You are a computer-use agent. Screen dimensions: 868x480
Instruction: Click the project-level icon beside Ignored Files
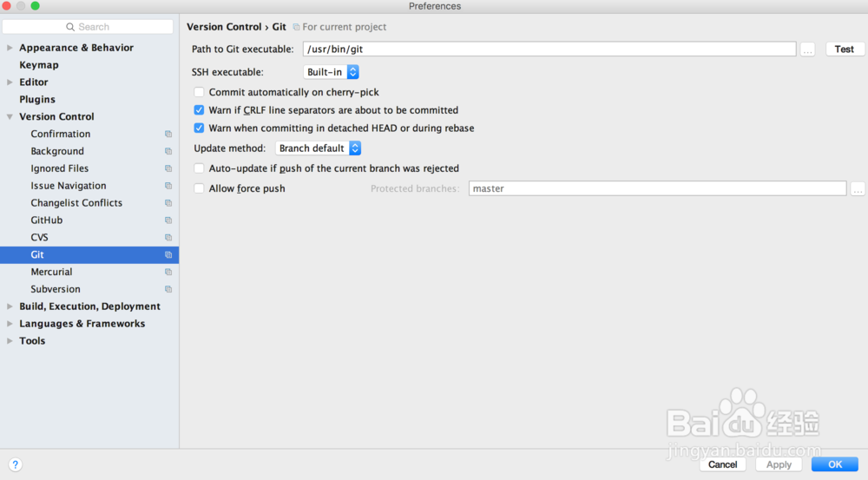pos(168,168)
